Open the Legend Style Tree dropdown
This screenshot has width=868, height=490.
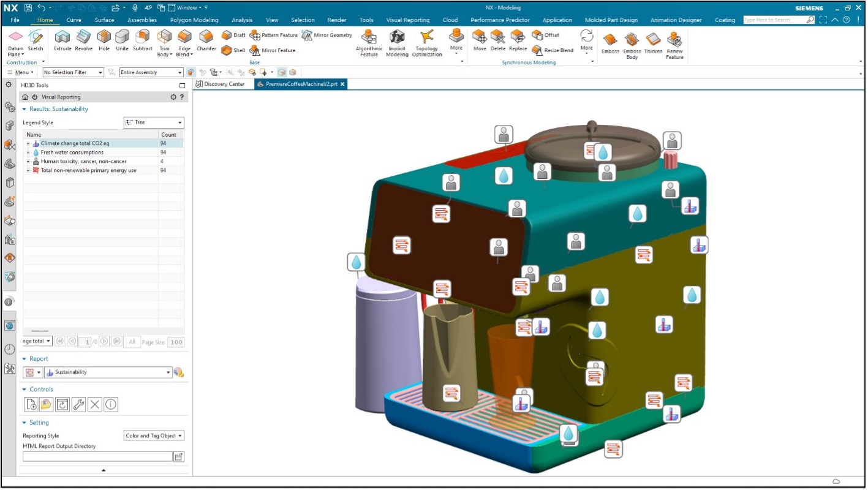(153, 123)
